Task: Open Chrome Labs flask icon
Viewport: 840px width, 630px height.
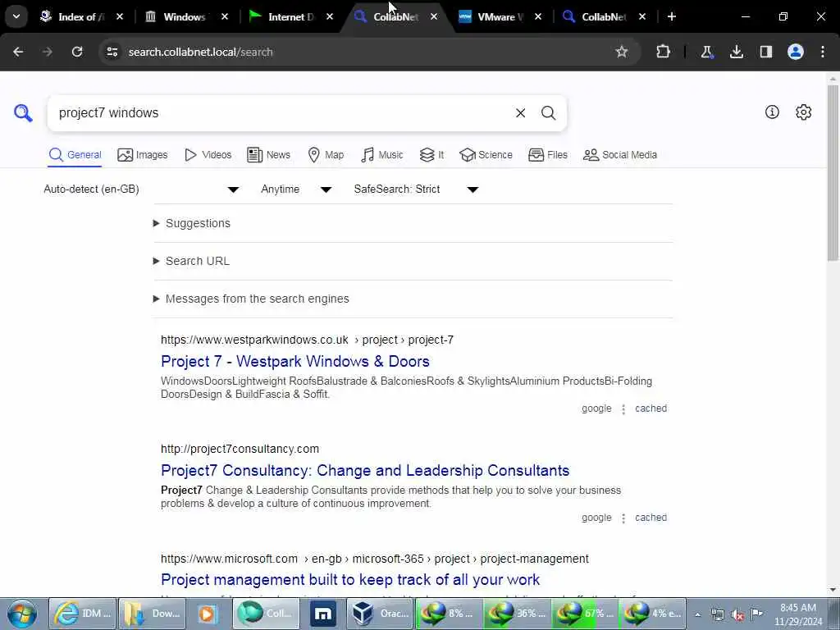Action: coord(706,52)
